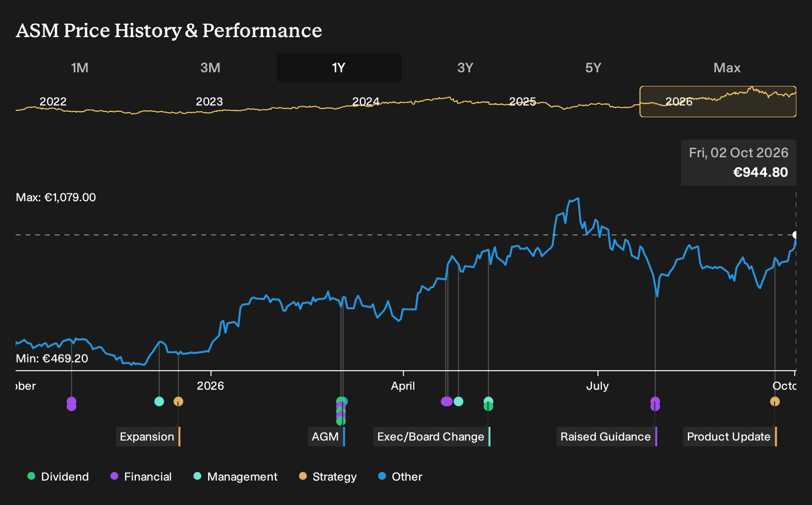812x505 pixels.
Task: Click the orange Strategy marker above Expansion
Action: [178, 401]
